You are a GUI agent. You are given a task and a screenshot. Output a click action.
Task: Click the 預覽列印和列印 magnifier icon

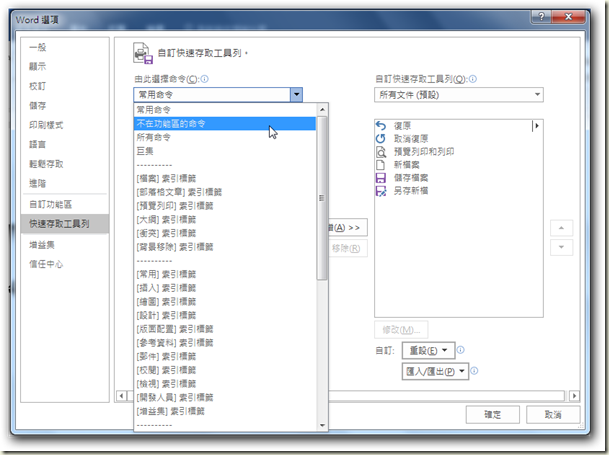click(x=381, y=152)
